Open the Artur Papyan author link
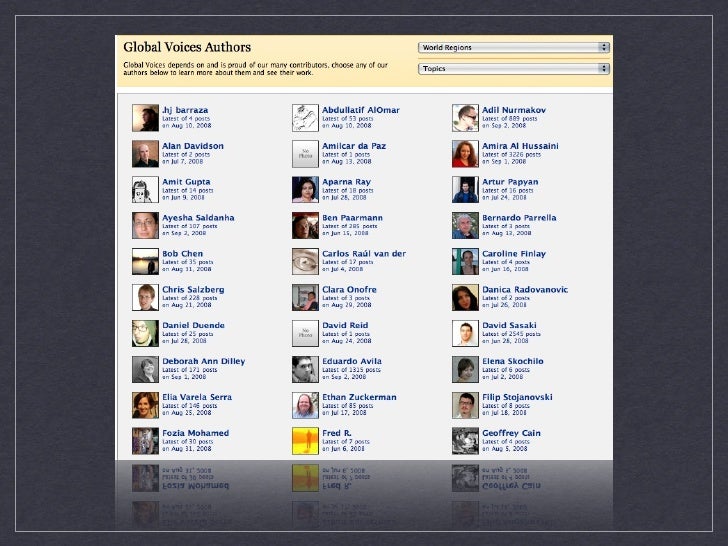This screenshot has width=728, height=546. (510, 182)
